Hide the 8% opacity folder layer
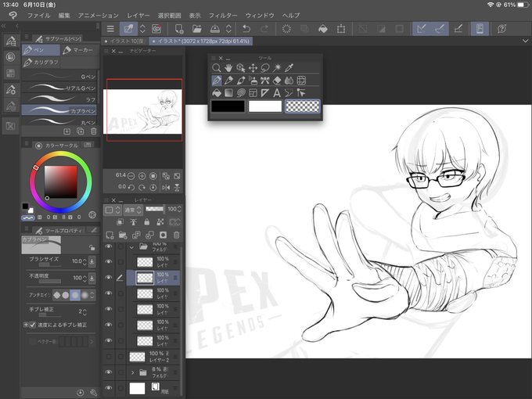The width and height of the screenshot is (532, 399). (109, 372)
